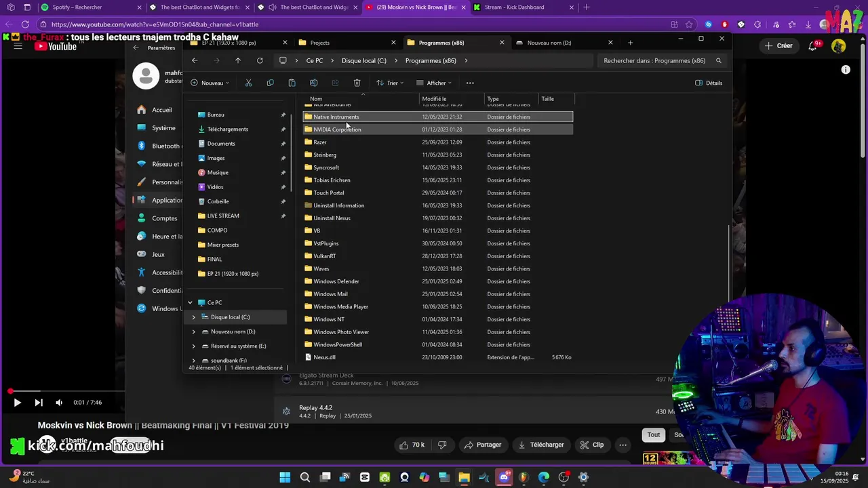Skip to next YouTube video
This screenshot has width=868, height=488.
pos(39,403)
